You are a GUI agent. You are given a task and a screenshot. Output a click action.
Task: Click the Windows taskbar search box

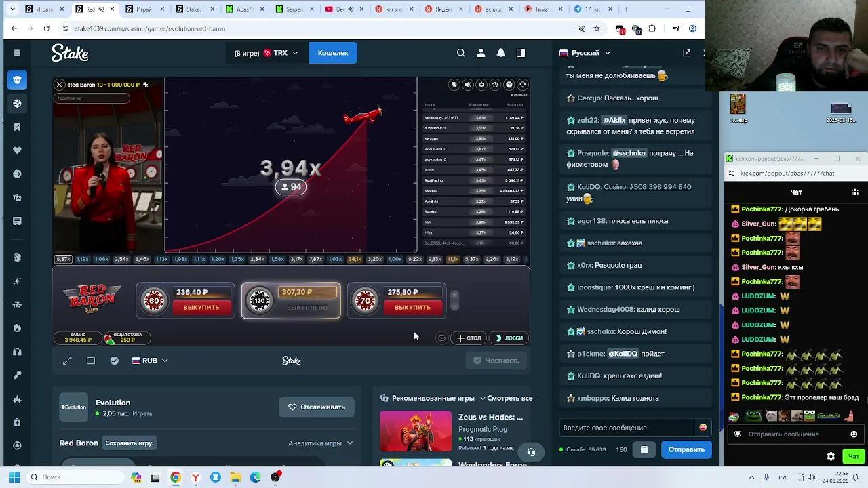click(x=74, y=477)
